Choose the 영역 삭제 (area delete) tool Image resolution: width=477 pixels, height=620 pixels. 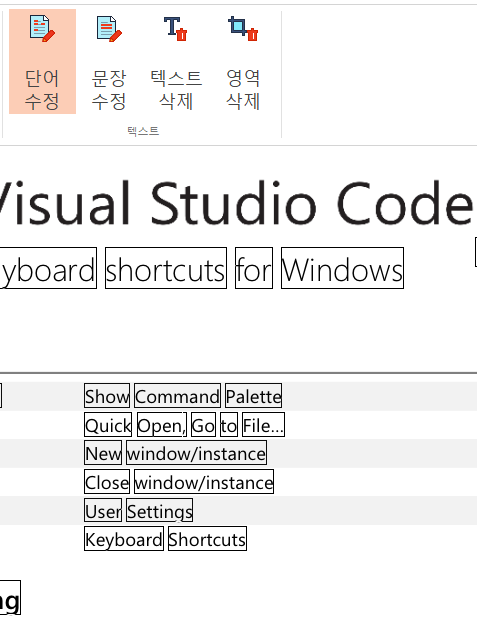pos(243,62)
